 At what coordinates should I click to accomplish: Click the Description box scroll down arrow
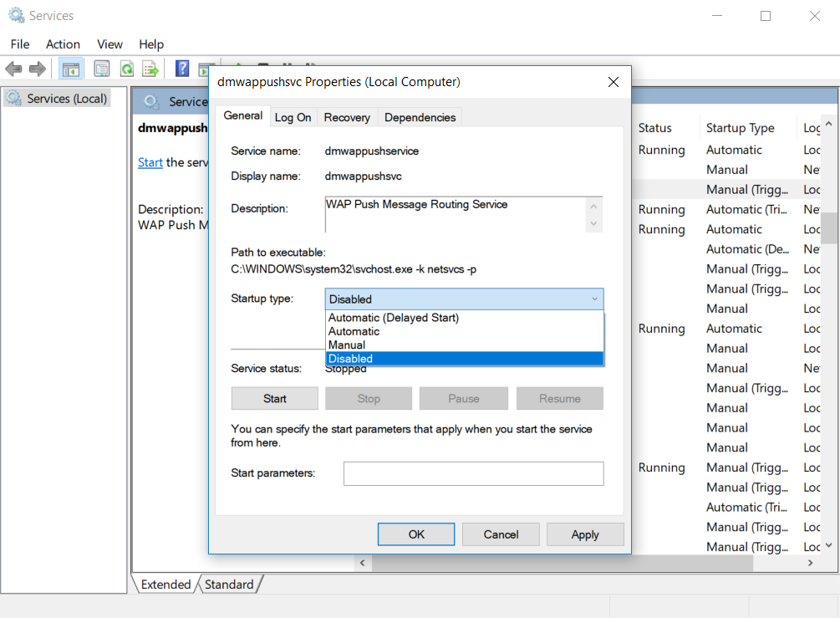(593, 223)
